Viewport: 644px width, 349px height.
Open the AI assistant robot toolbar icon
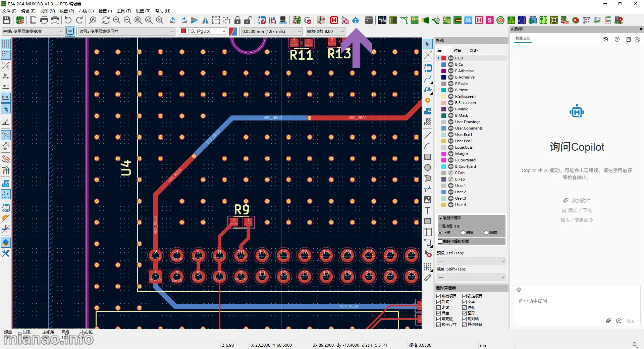(x=356, y=20)
